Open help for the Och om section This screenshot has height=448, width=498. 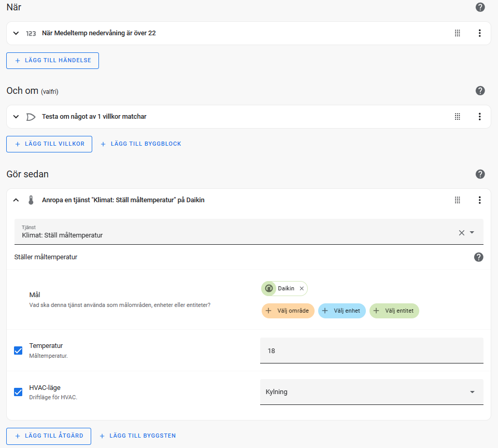(x=480, y=91)
